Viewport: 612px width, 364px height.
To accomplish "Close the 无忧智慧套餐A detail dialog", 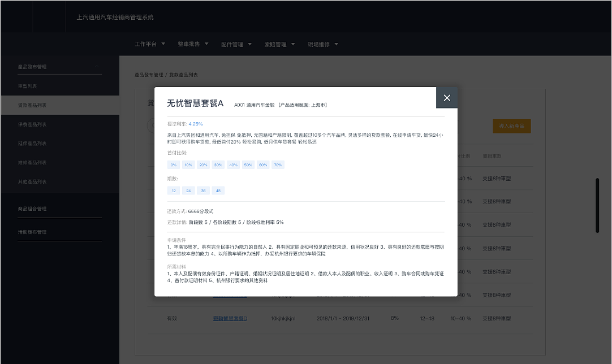I will (447, 97).
